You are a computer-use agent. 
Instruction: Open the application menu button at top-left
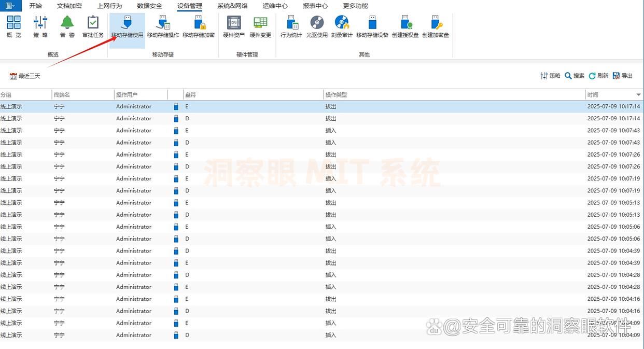coord(10,6)
